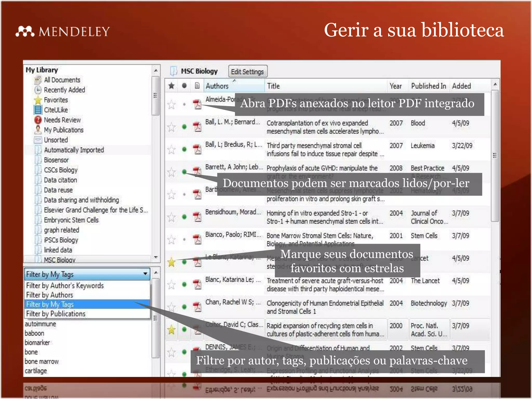Choose Filter by Author's Keywords option

tap(87, 285)
